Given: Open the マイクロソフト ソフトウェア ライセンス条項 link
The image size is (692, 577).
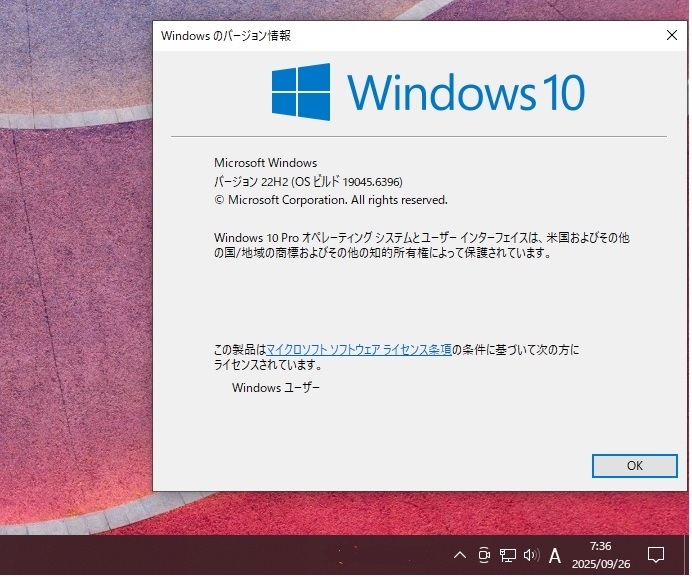Looking at the screenshot, I should [x=360, y=351].
